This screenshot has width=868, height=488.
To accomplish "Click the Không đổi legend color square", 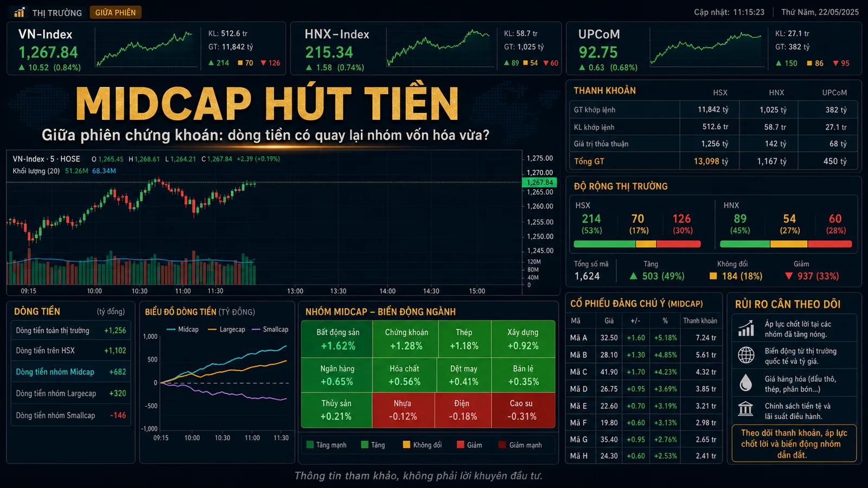I will click(406, 445).
